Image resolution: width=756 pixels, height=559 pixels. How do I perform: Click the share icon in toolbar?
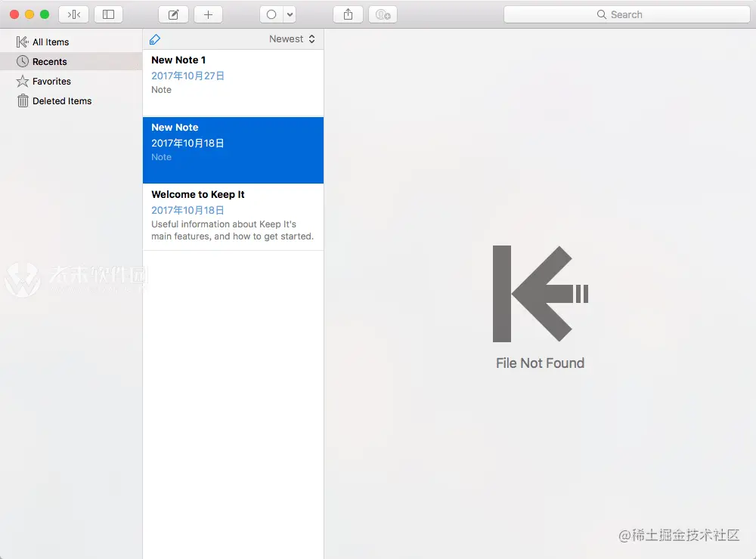point(348,14)
